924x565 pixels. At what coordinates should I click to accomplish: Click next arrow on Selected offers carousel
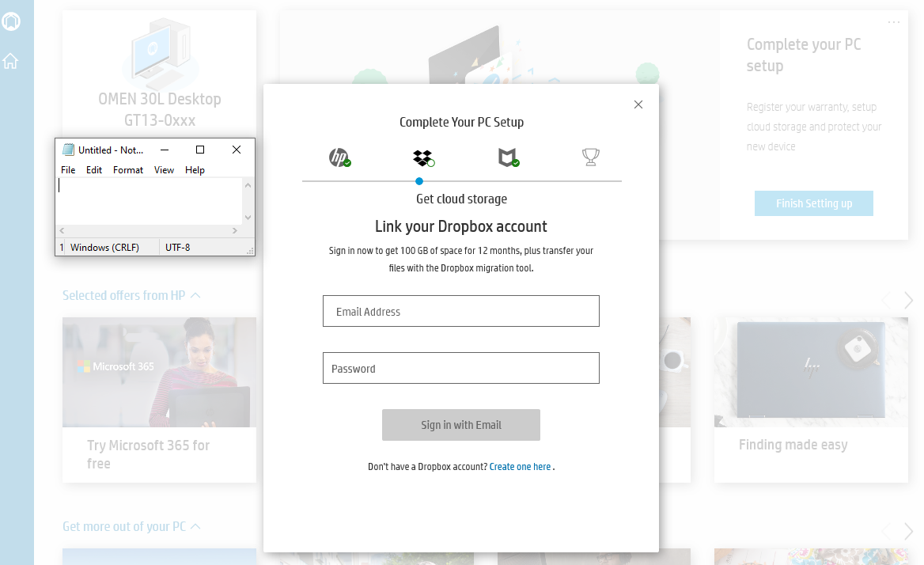(x=908, y=300)
